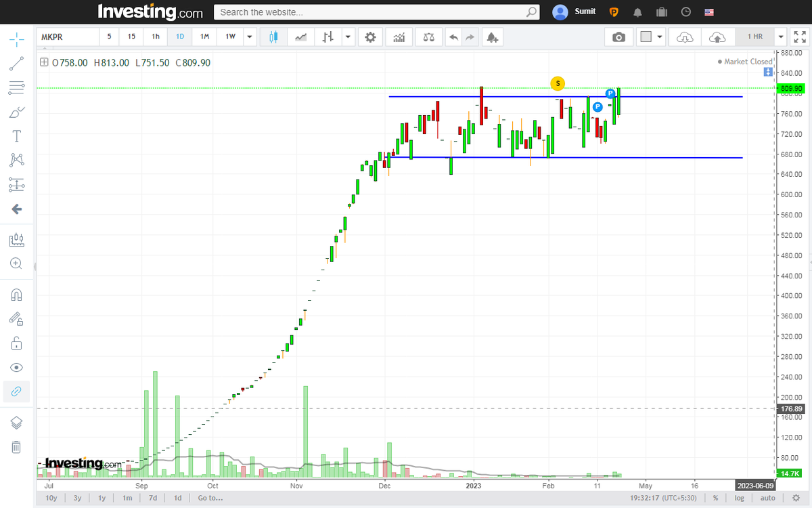Image resolution: width=812 pixels, height=508 pixels.
Task: Open the price prediction measuring tools
Action: (x=16, y=184)
